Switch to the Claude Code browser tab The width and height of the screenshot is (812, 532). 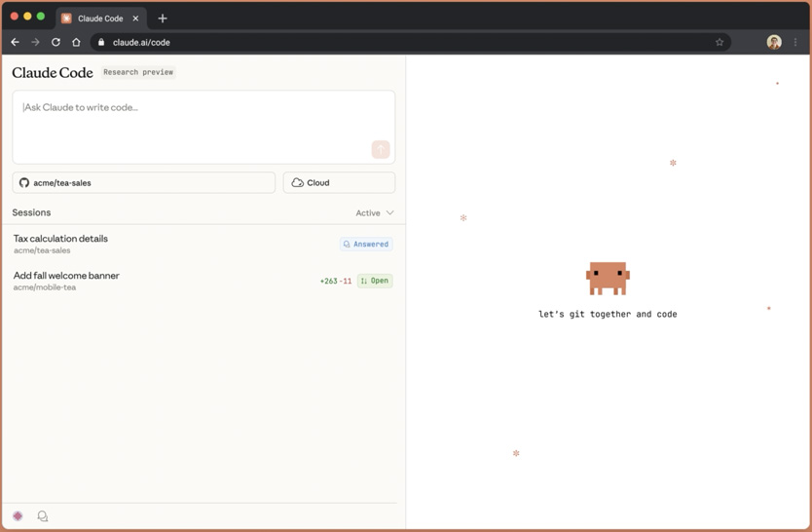pos(99,19)
